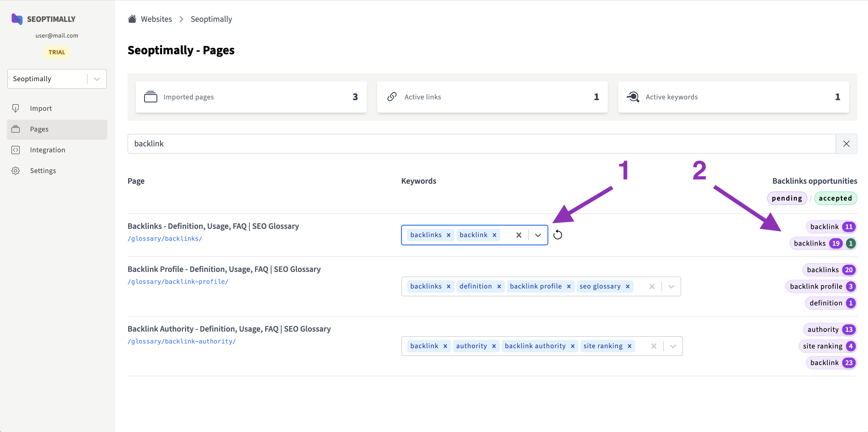The image size is (868, 432).
Task: Expand keywords dropdown for Backlinks page
Action: [x=538, y=235]
